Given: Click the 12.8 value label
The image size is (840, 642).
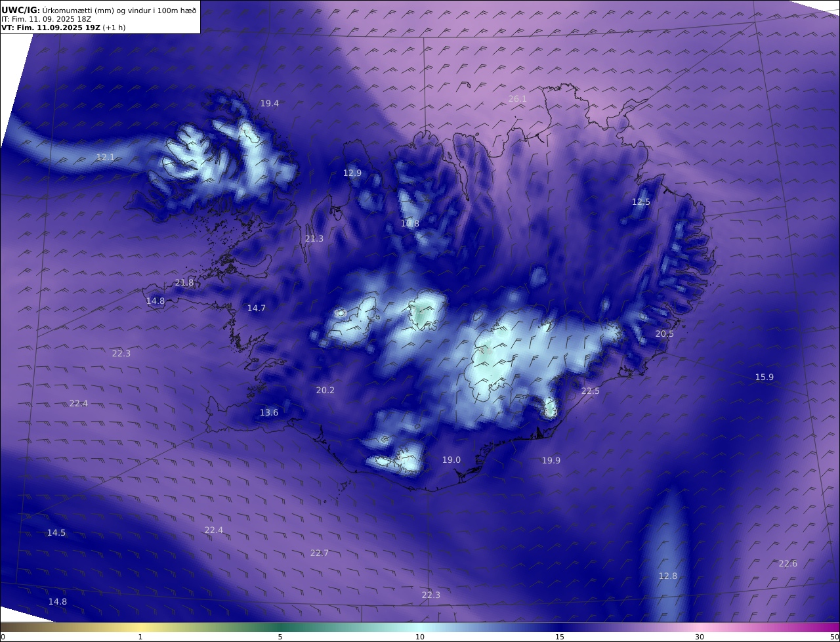Looking at the screenshot, I should pos(668,576).
